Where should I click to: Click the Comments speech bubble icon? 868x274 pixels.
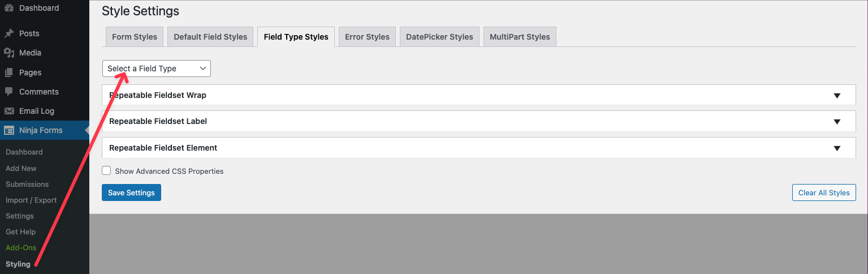tap(9, 92)
